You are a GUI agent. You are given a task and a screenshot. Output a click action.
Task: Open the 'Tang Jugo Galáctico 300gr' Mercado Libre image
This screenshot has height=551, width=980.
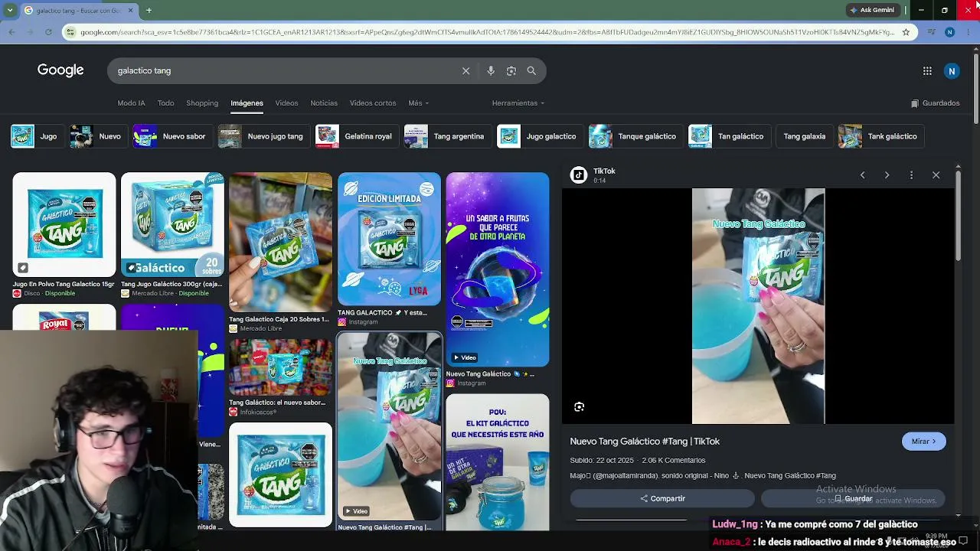(x=172, y=224)
